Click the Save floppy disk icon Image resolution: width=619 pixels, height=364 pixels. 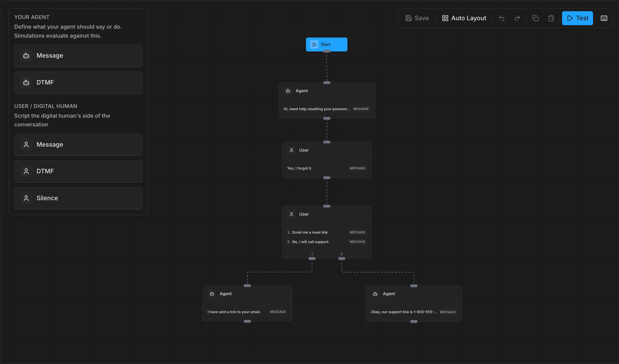(409, 18)
